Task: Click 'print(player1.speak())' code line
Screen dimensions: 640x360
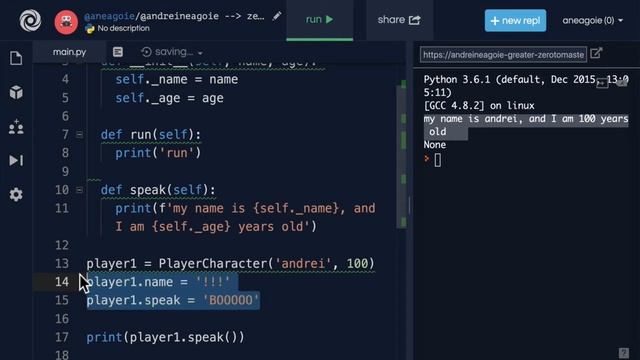Action: (165, 337)
